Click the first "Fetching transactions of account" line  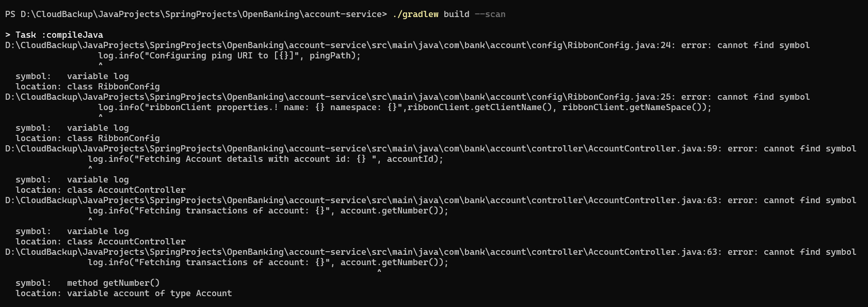tap(268, 211)
